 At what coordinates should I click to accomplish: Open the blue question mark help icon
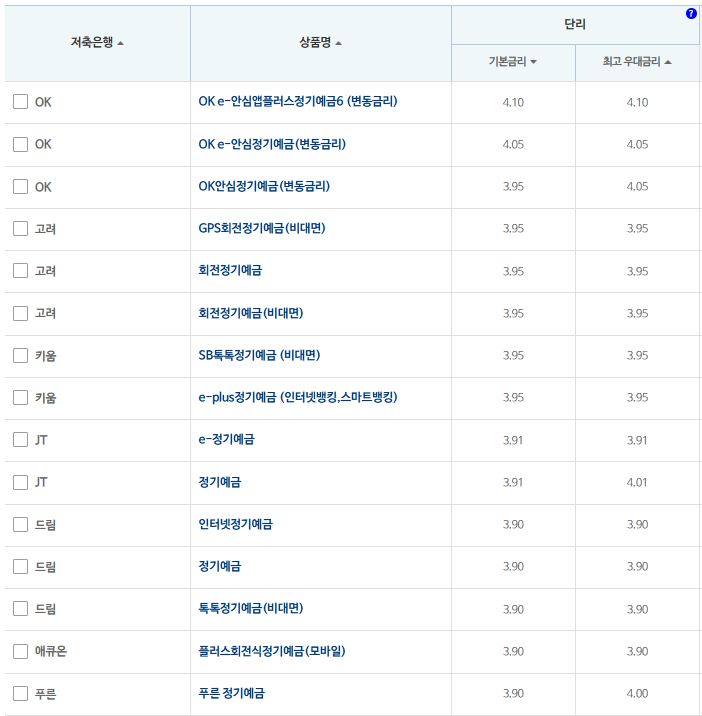coord(691,14)
